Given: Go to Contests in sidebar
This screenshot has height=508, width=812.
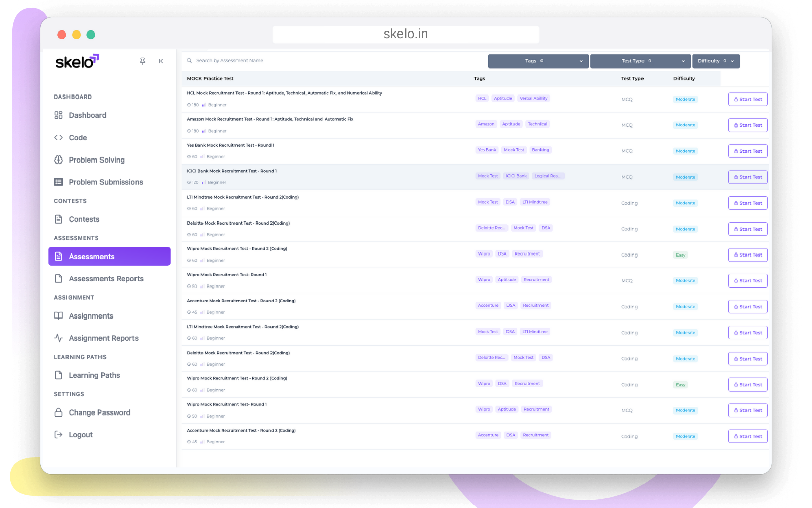Looking at the screenshot, I should [84, 219].
